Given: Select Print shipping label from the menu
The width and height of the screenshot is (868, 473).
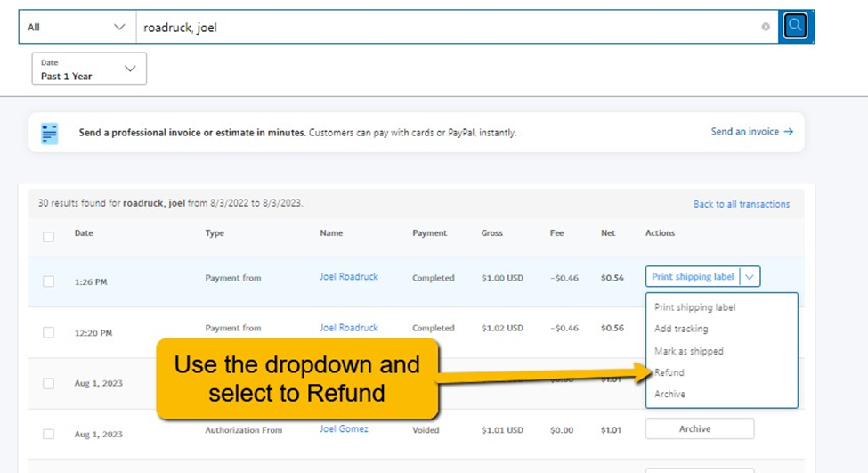Looking at the screenshot, I should coord(694,307).
